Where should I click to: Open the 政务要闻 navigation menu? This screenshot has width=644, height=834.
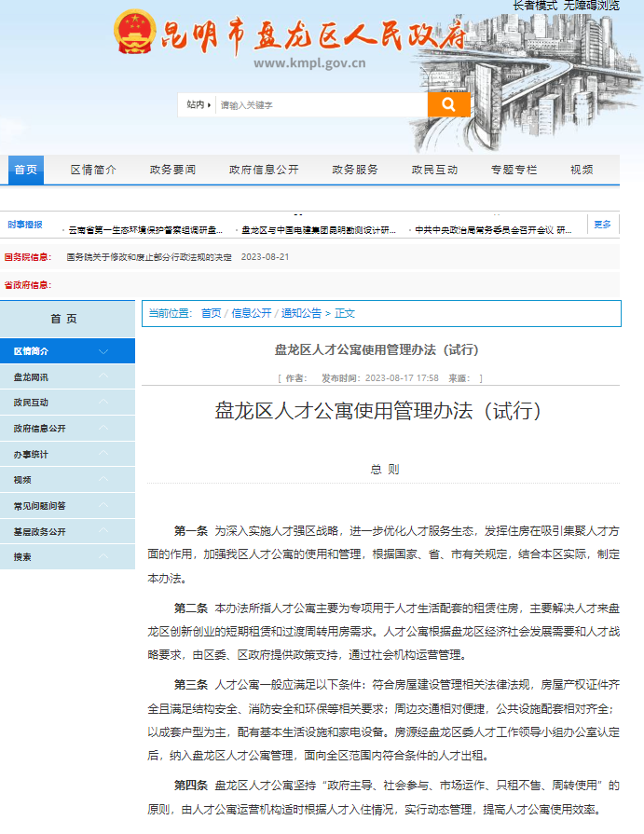tap(172, 170)
